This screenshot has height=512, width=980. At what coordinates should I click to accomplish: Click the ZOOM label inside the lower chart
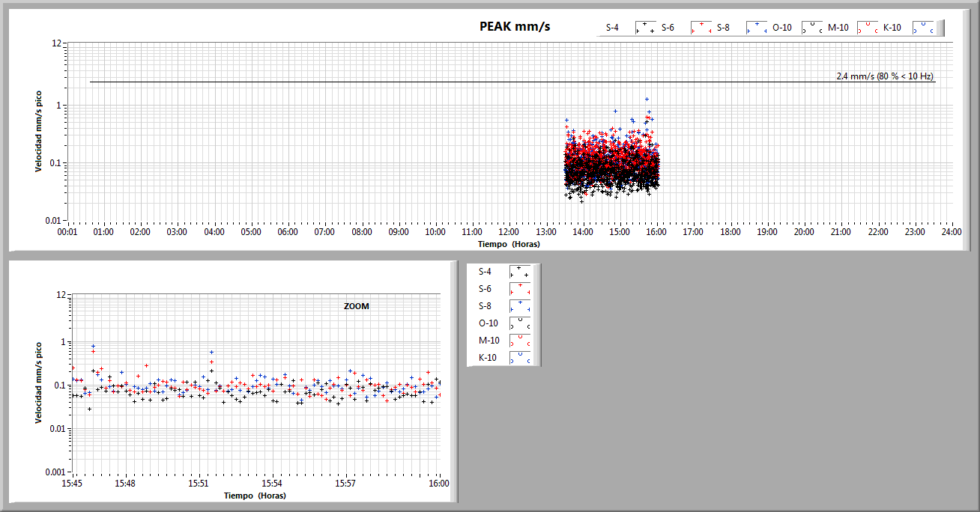coord(357,306)
